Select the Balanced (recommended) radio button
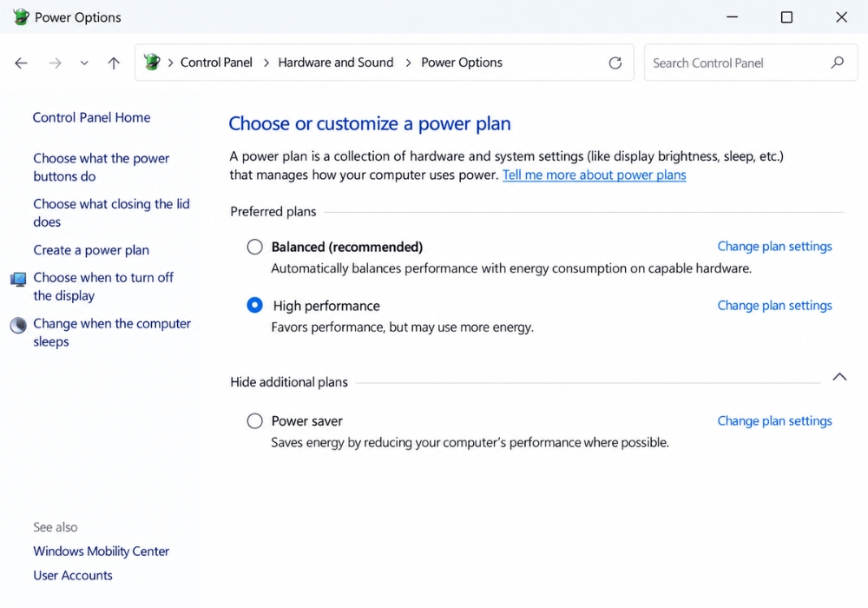 click(254, 247)
